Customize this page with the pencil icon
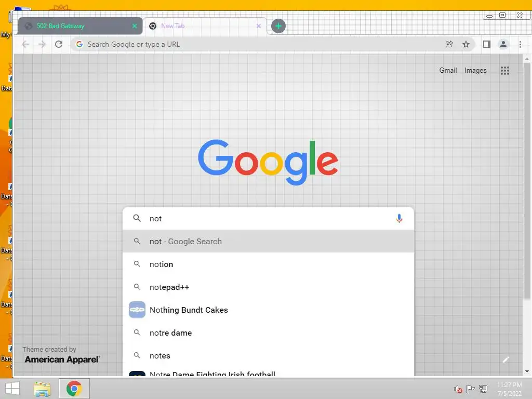The image size is (532, 399). pos(506,360)
